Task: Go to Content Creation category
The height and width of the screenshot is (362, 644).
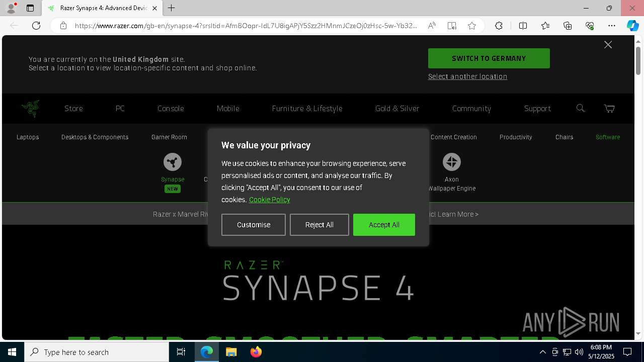Action: pyautogui.click(x=454, y=137)
